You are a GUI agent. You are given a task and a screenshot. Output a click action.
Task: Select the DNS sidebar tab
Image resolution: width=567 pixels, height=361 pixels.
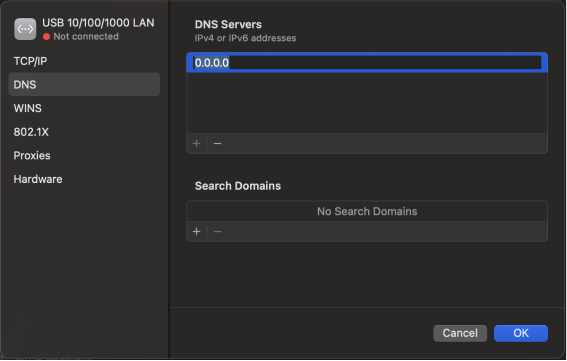(84, 85)
